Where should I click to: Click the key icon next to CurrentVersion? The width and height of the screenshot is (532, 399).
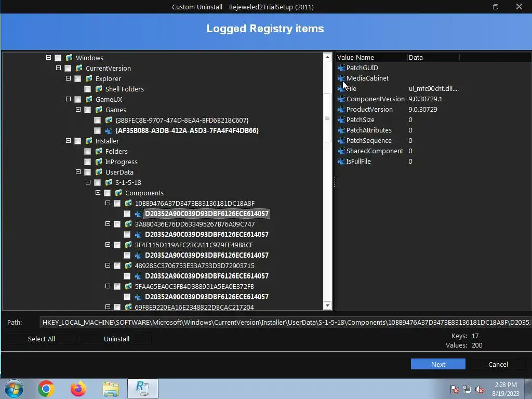point(79,68)
